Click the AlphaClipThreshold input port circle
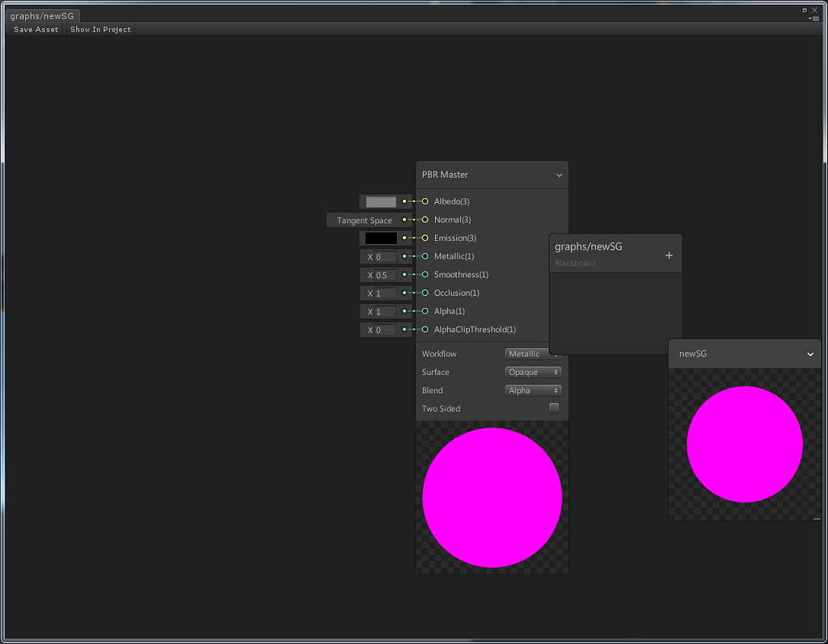Screen dimensions: 828x644 click(x=424, y=330)
